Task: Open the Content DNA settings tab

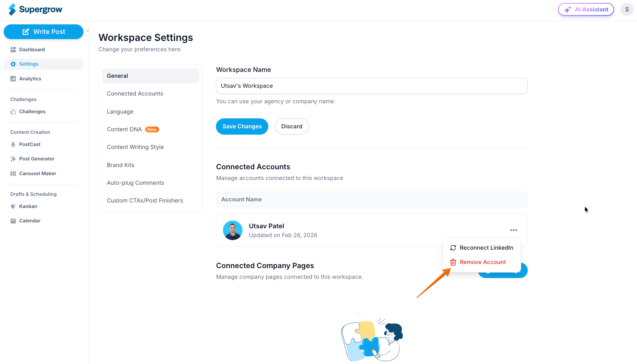Action: pyautogui.click(x=151, y=129)
